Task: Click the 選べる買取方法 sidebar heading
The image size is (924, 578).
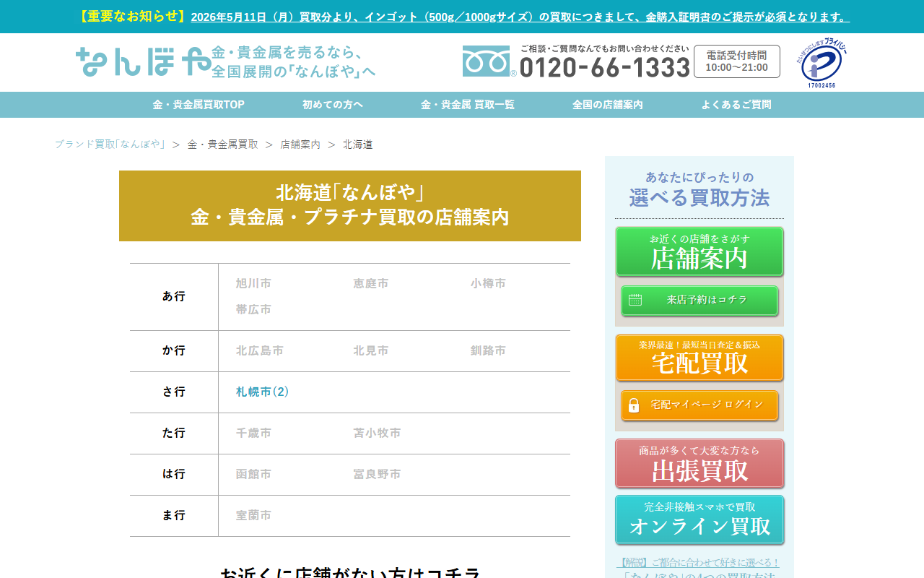Action: point(699,189)
